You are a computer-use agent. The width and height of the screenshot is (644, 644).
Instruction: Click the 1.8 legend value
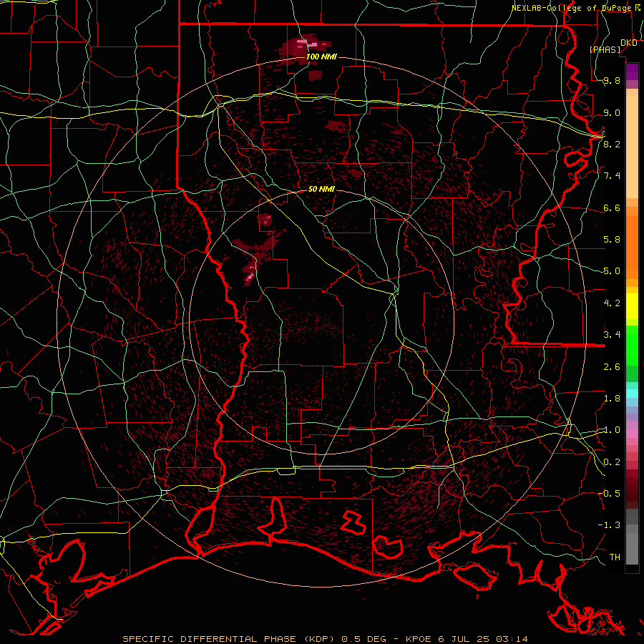click(x=612, y=399)
